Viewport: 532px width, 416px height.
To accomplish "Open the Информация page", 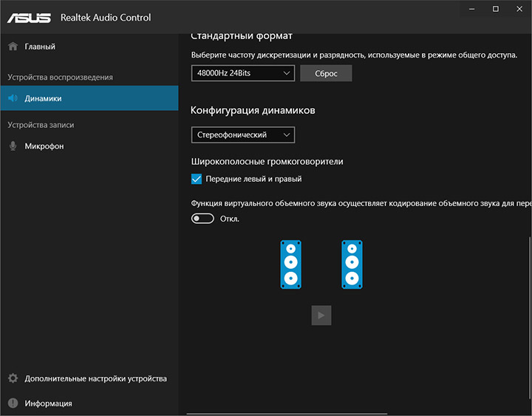I will (48, 403).
